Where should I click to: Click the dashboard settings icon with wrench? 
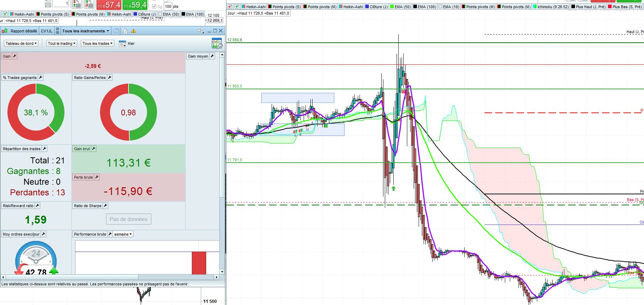point(216,43)
